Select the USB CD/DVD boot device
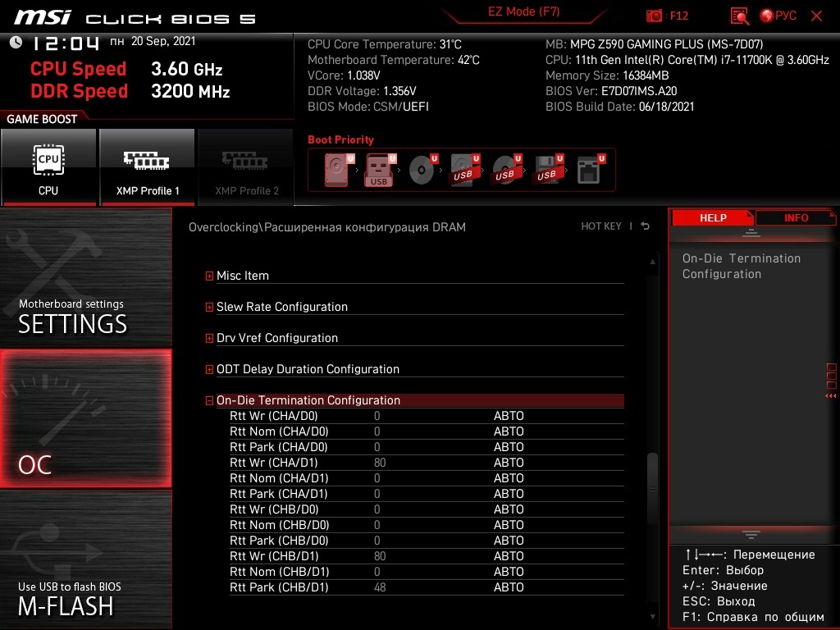 click(x=505, y=170)
